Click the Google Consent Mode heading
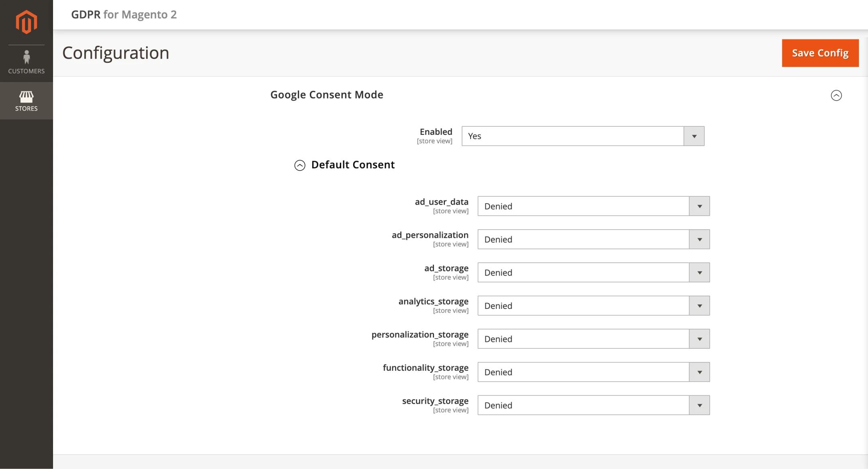The image size is (868, 469). 326,95
